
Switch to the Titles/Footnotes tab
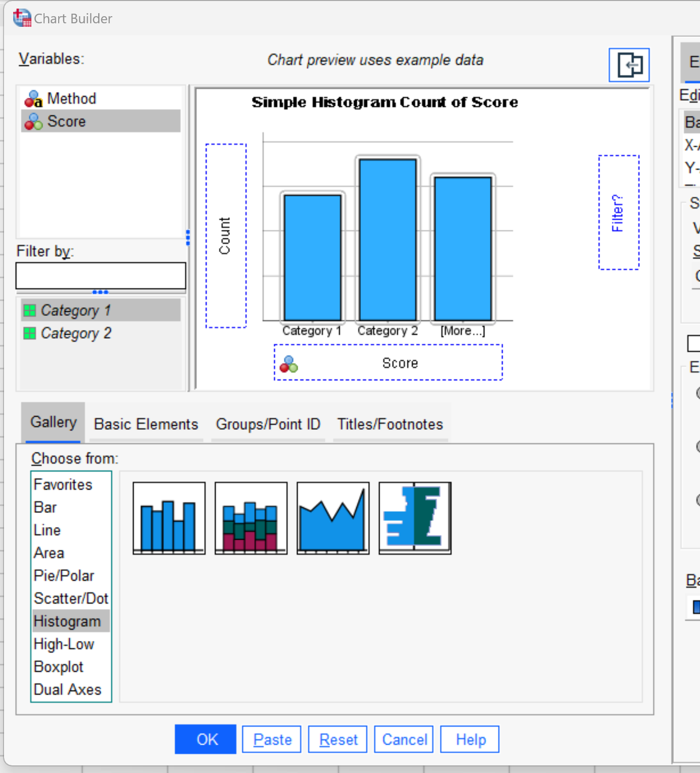[x=390, y=424]
